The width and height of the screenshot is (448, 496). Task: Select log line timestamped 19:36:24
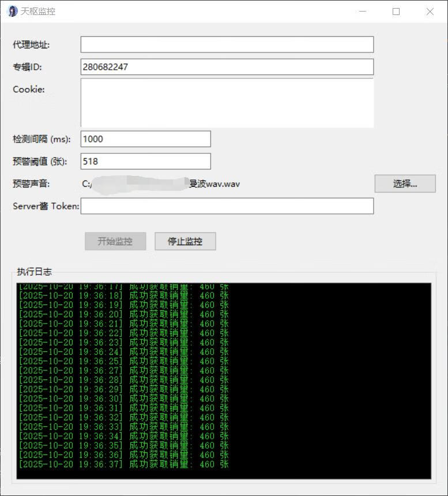[123, 352]
